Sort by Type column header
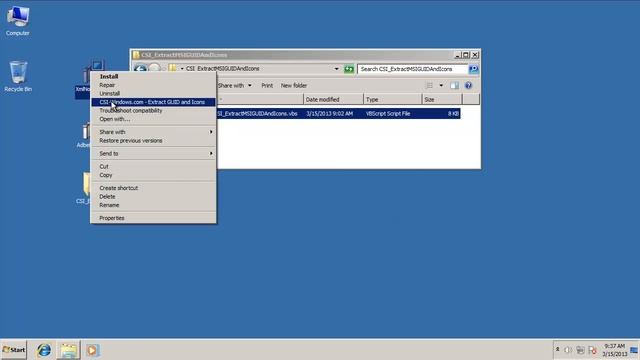 (x=392, y=99)
